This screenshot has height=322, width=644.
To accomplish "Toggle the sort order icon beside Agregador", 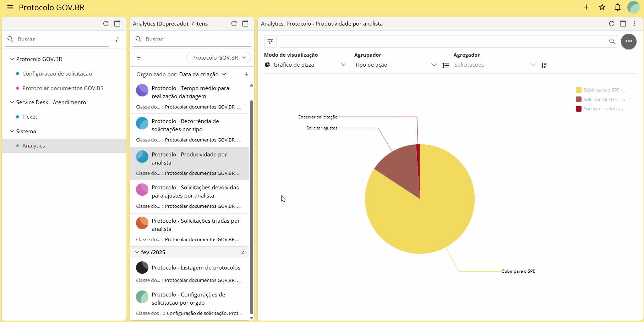I will 544,65.
